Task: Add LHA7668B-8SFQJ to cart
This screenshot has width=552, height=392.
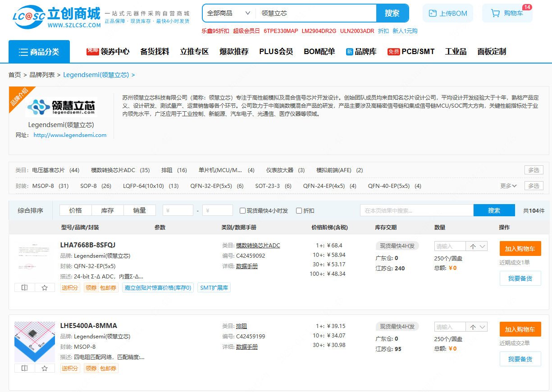Action: [x=520, y=249]
